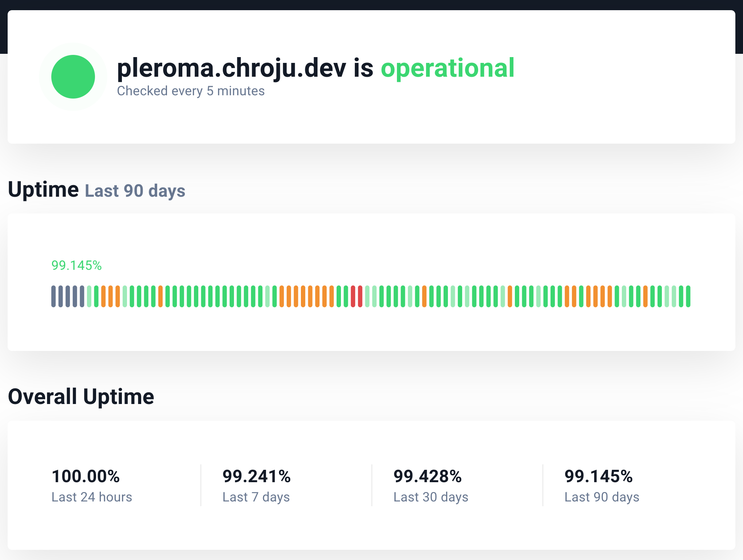Screen dimensions: 743x560
Task: Select the bold 99.145% last 90 days stat
Action: 599,476
